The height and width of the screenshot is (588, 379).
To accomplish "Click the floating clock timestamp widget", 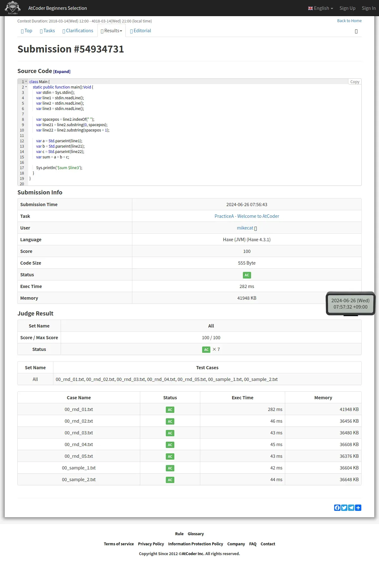I will click(351, 303).
